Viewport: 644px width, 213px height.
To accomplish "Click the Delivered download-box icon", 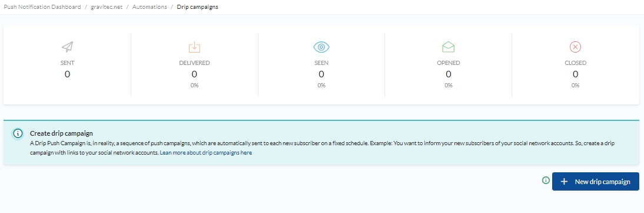I will click(194, 47).
